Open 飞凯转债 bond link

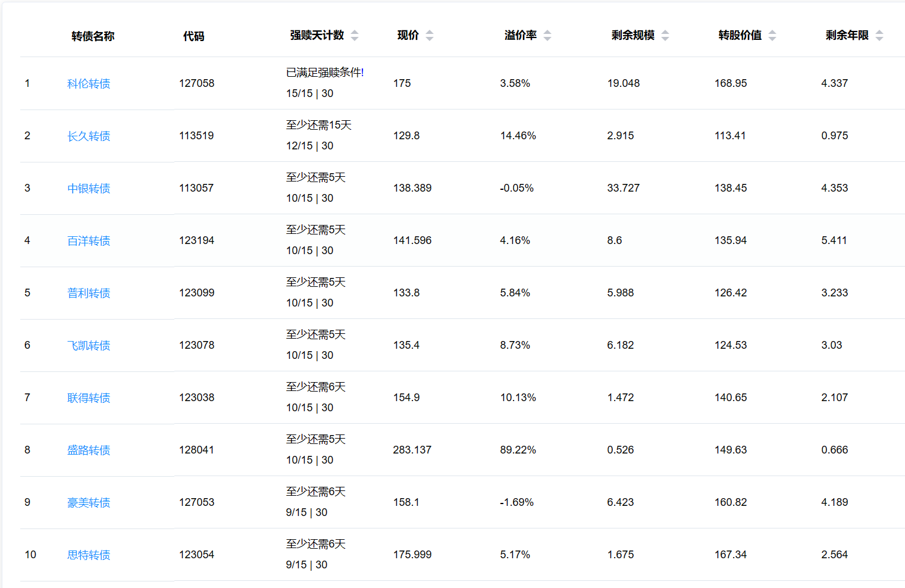[x=89, y=346]
